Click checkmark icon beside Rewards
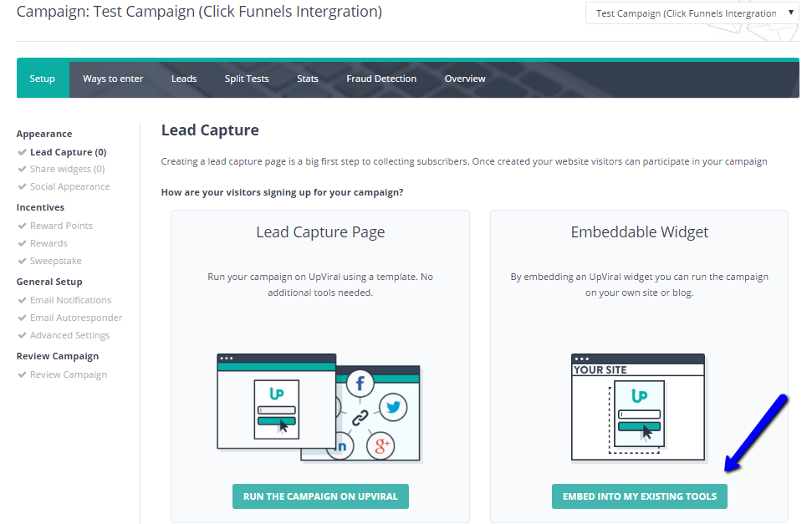Screen dimensions: 812x524 click(22, 243)
